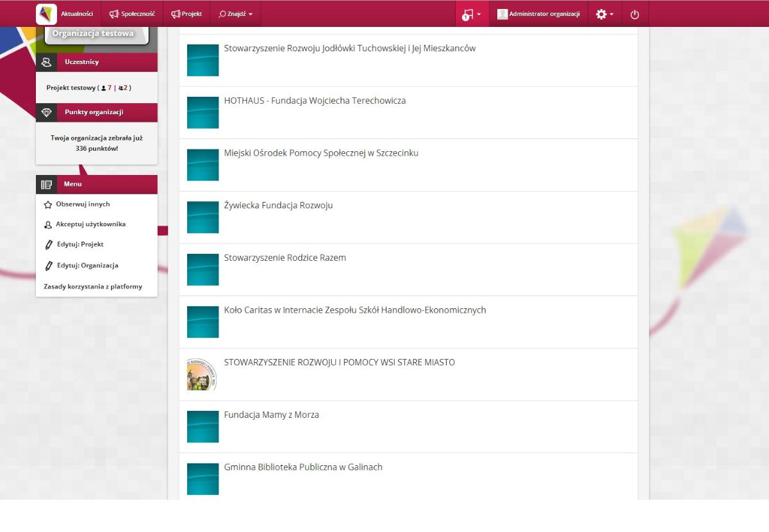Viewport: 769px width, 532px height.
Task: Open HOTHAUS - Fundacja Wojciecha Terechowicza
Action: click(x=315, y=101)
